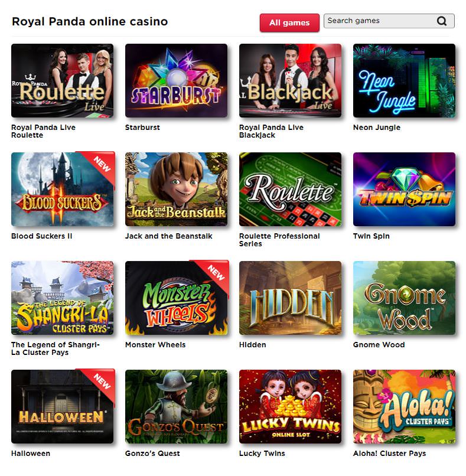Open the Gnome Wood game thumbnail
The image size is (466, 476).
click(x=404, y=298)
